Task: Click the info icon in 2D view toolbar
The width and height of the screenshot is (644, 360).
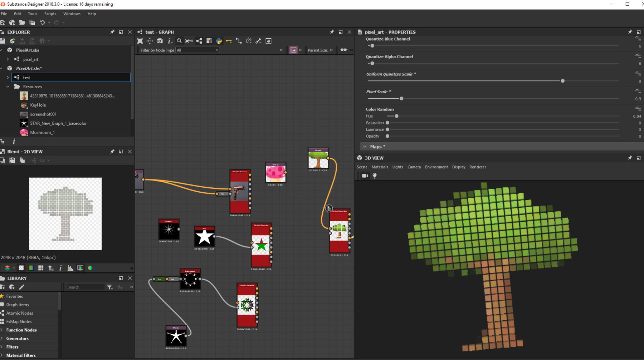Action: point(60,268)
